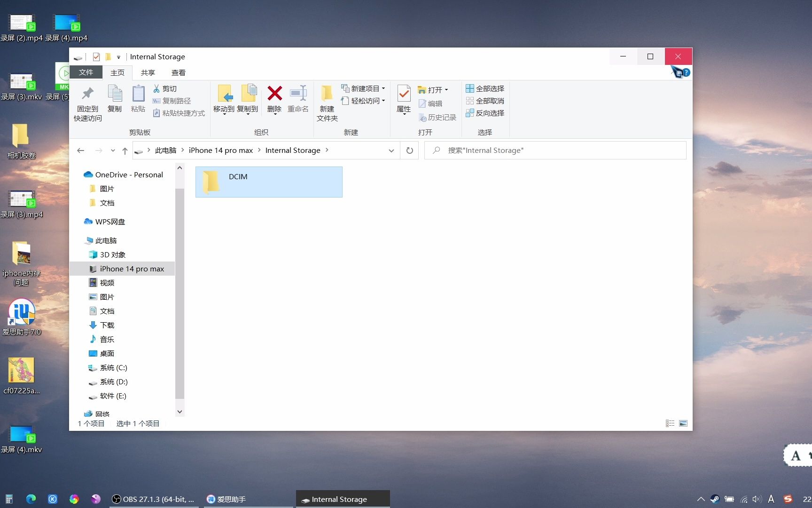Select 图片 under OneDrive
Viewport: 812px width, 508px height.
point(101,189)
